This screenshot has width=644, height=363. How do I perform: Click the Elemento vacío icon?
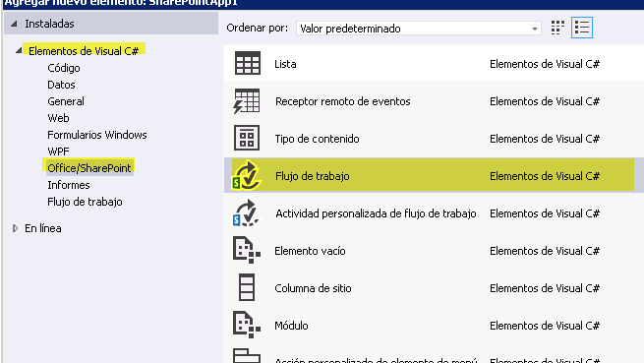(247, 250)
